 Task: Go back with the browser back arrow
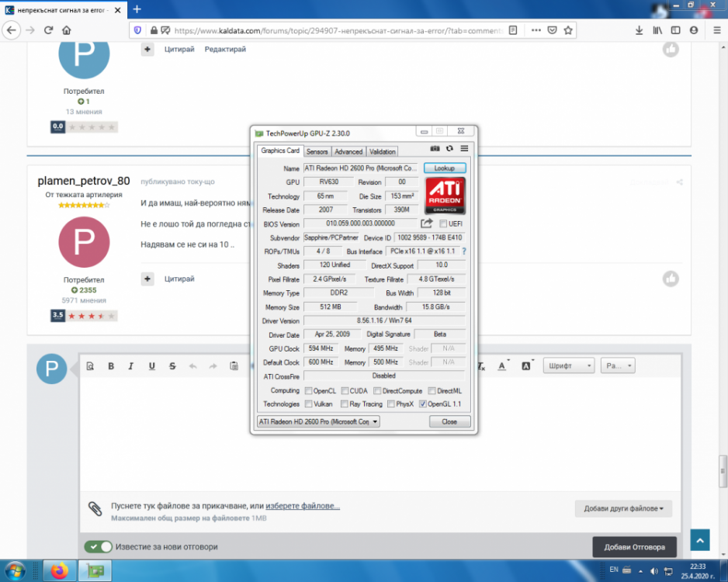[12, 30]
